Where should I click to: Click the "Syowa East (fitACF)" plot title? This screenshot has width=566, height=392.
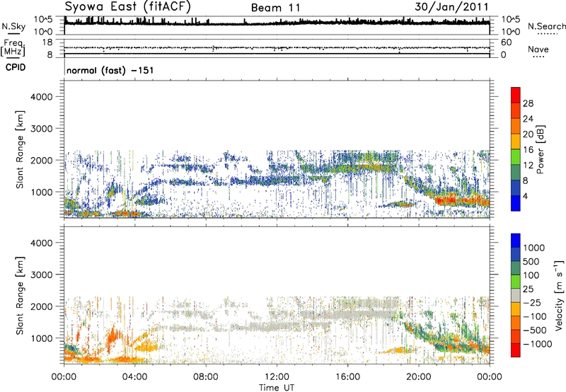point(128,6)
